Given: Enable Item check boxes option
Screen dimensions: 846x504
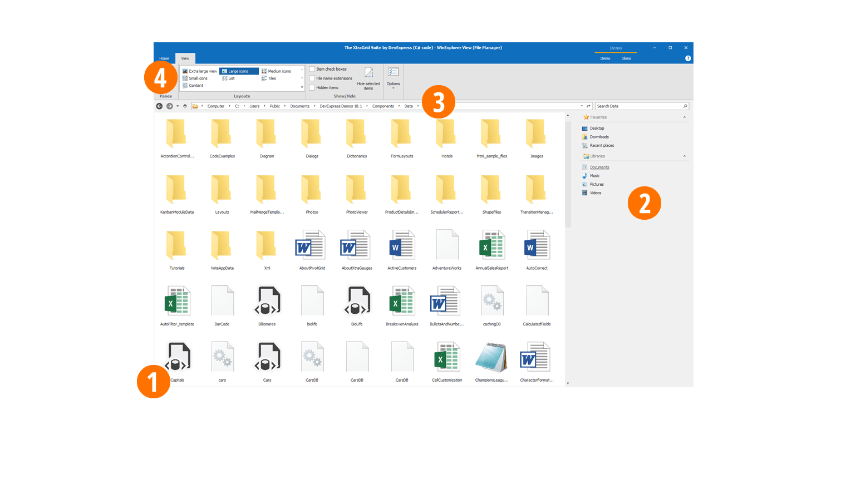Looking at the screenshot, I should tap(312, 70).
